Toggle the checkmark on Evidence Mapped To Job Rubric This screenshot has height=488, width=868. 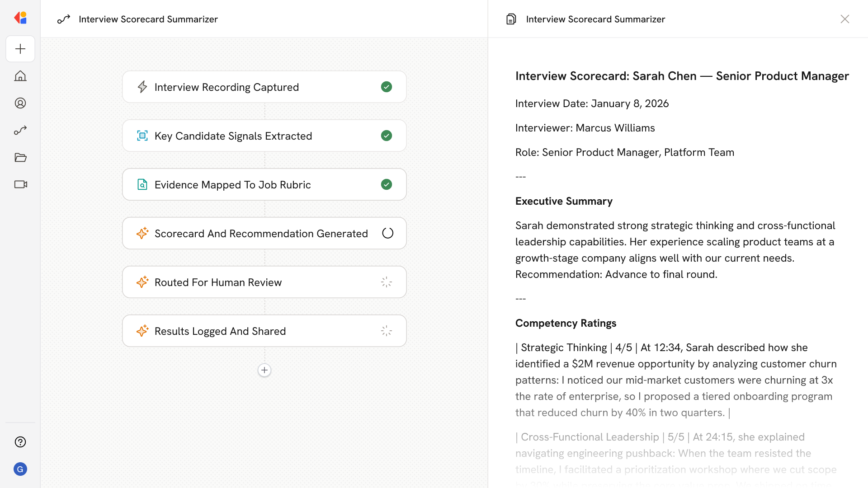(x=387, y=184)
